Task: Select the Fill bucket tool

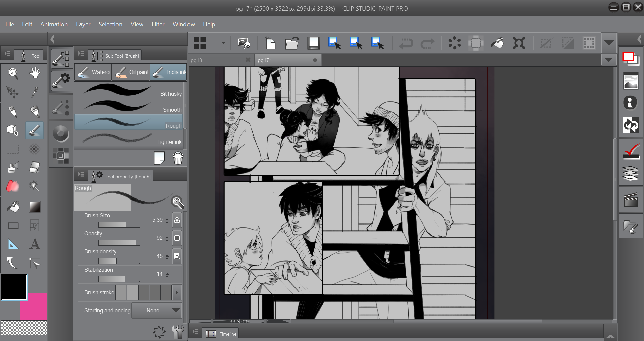Action: [x=13, y=207]
